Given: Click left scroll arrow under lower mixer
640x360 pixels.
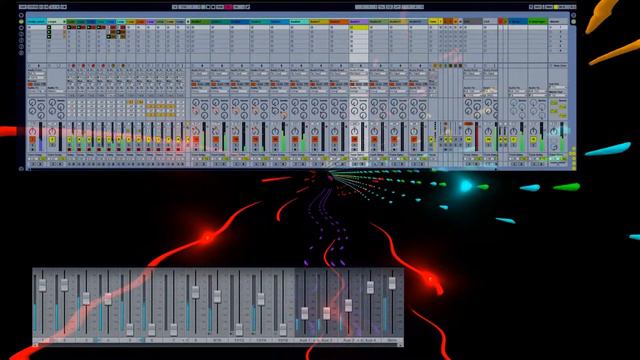Looking at the screenshot, I should (x=36, y=345).
